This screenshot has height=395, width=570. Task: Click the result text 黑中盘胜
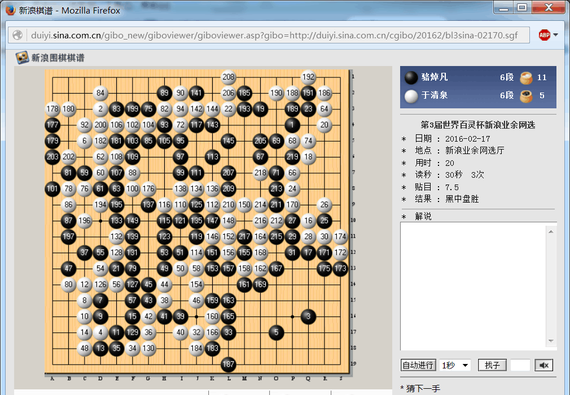[x=462, y=199]
